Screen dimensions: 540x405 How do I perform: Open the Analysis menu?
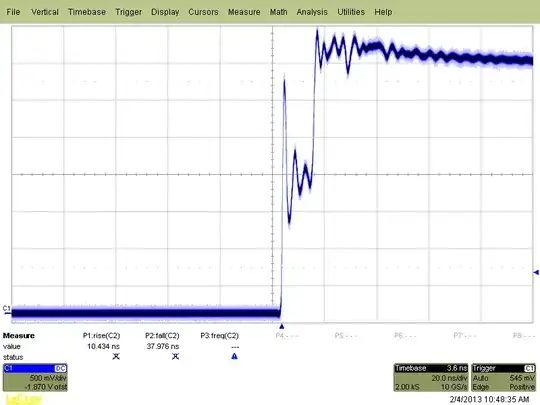click(312, 12)
